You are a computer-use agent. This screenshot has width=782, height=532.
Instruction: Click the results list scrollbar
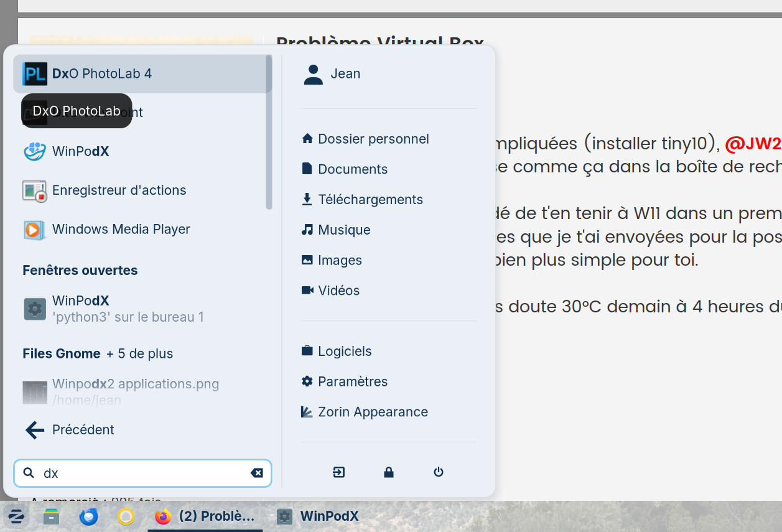[269, 132]
